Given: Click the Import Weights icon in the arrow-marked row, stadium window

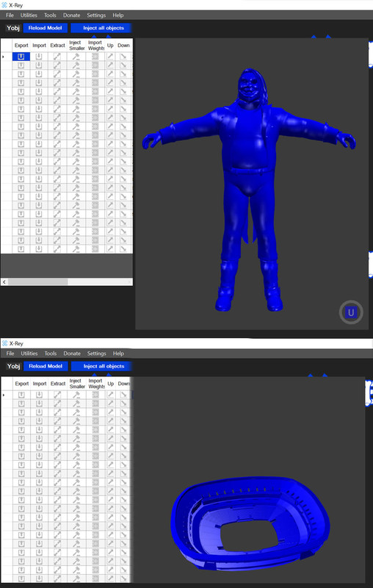Looking at the screenshot, I should pyautogui.click(x=95, y=395).
